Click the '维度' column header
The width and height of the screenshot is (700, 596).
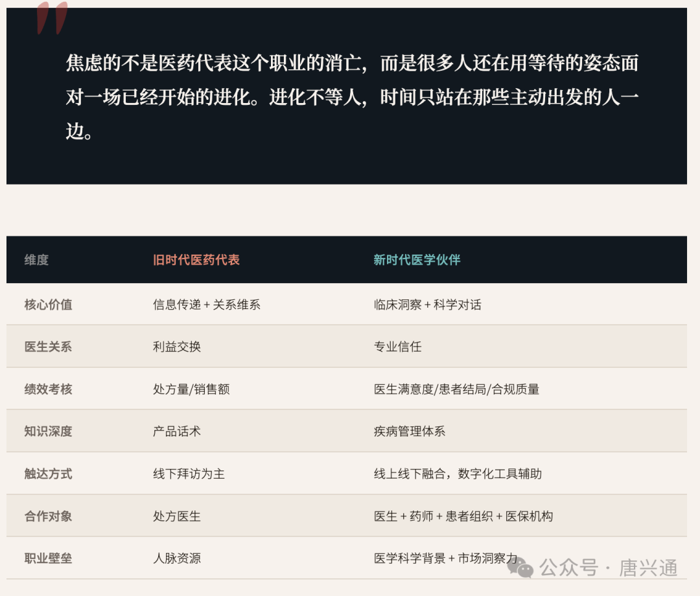point(36,260)
